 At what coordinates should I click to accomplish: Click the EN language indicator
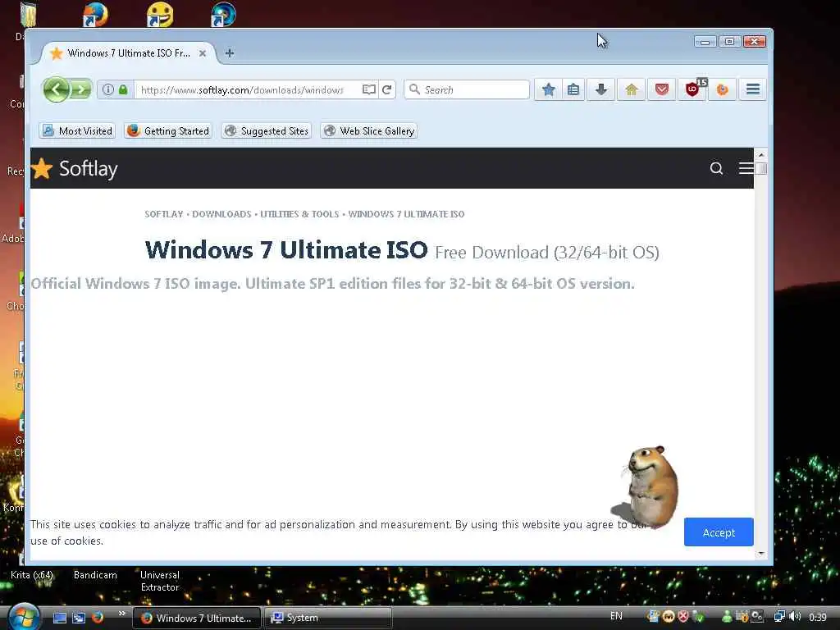616,616
